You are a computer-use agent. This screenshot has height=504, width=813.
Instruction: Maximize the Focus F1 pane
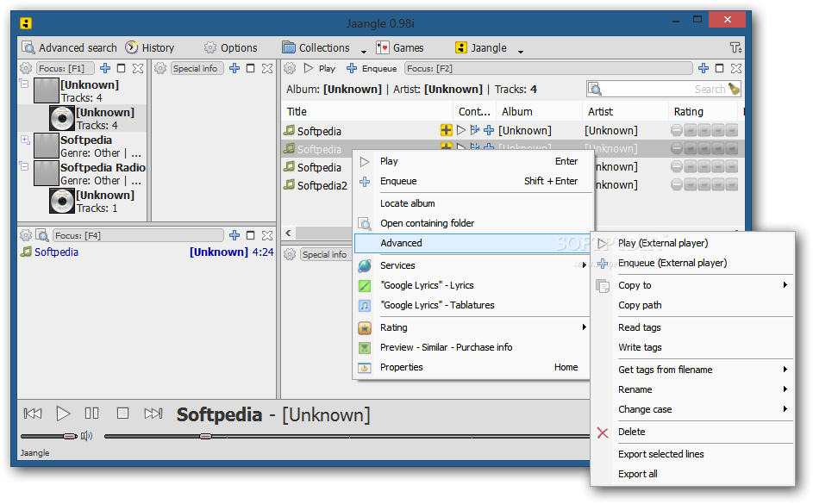click(x=122, y=68)
